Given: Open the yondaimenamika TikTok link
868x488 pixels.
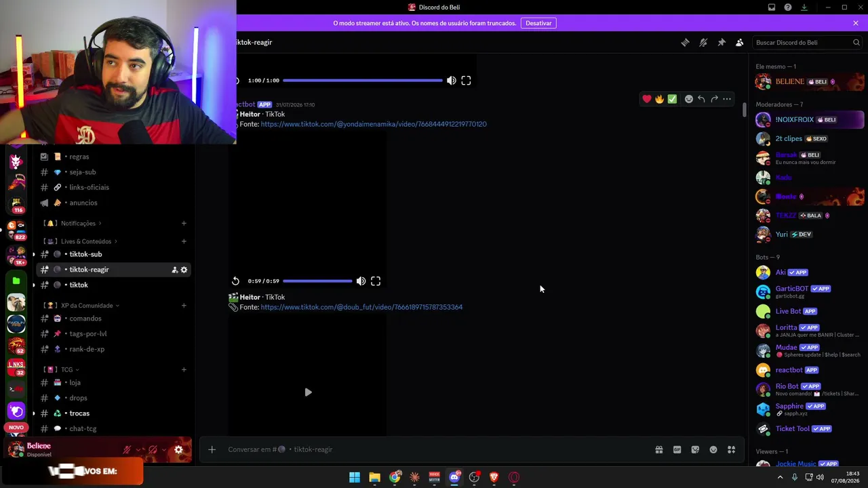Looking at the screenshot, I should [x=374, y=124].
